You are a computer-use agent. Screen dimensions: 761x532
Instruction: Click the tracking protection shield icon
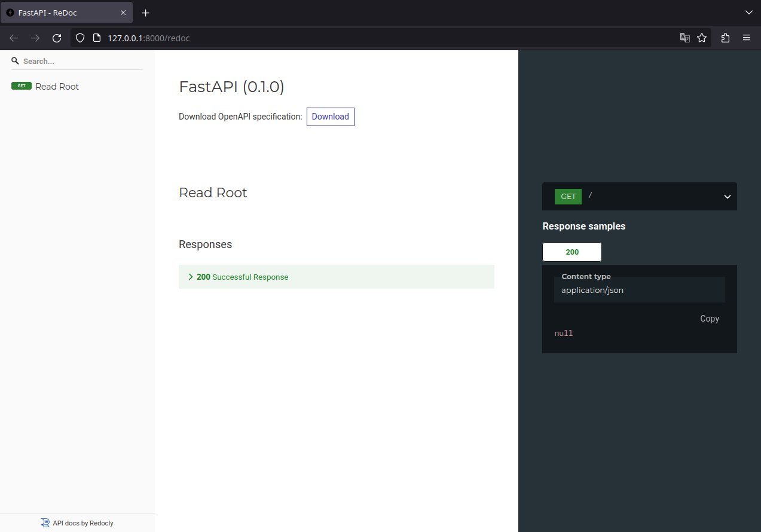[80, 38]
